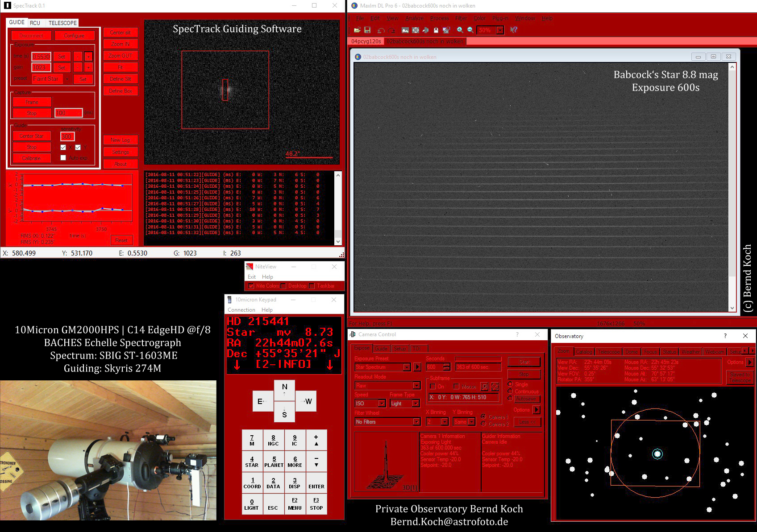Open the 50% zoom level dropdown
757x532 pixels.
[500, 30]
